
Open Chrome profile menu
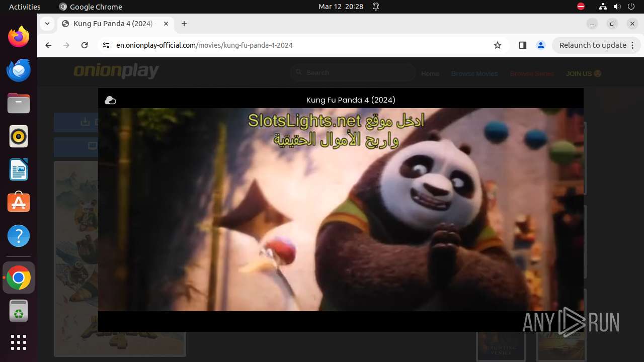[x=541, y=45]
